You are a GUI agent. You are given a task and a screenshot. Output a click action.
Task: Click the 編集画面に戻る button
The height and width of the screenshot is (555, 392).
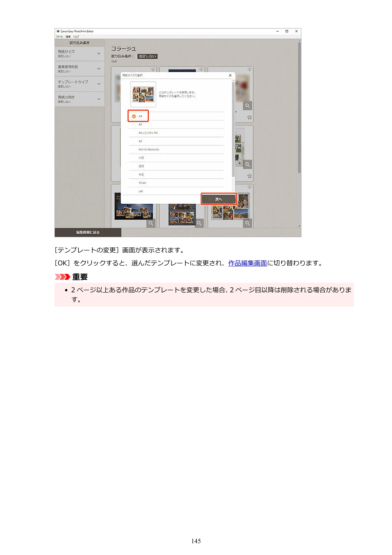coord(88,232)
